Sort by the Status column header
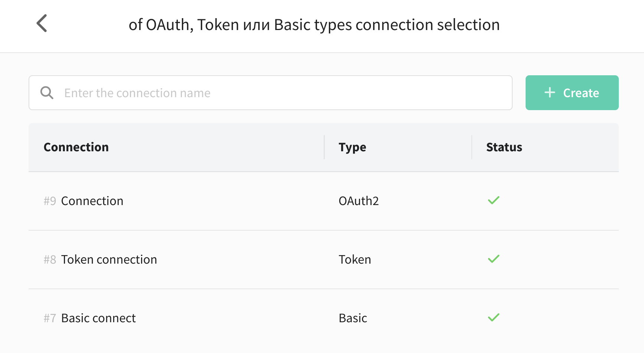This screenshot has width=644, height=353. [x=504, y=147]
